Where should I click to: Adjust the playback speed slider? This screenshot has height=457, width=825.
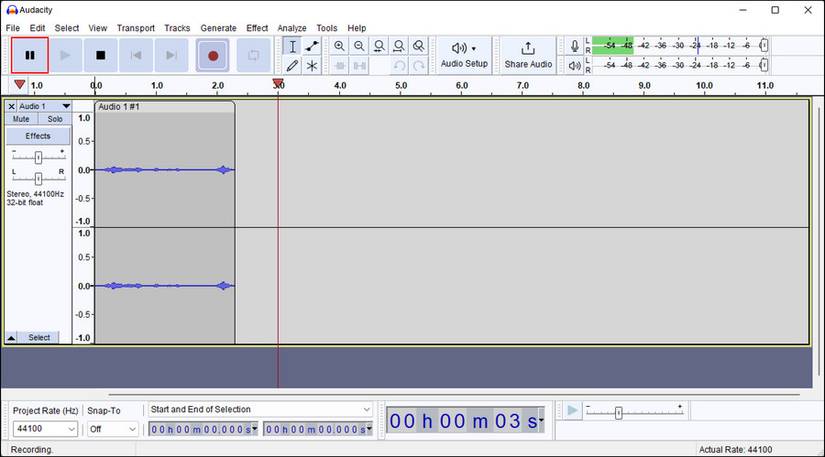click(618, 413)
